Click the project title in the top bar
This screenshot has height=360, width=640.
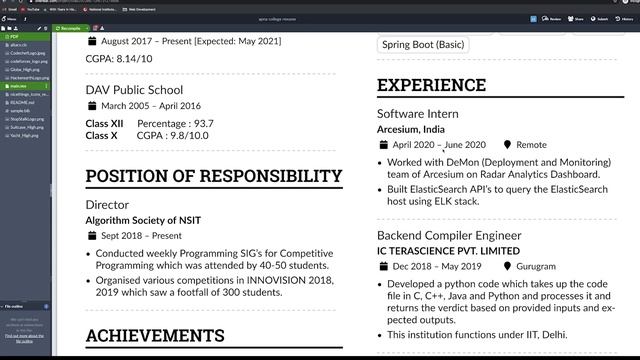coord(277,19)
